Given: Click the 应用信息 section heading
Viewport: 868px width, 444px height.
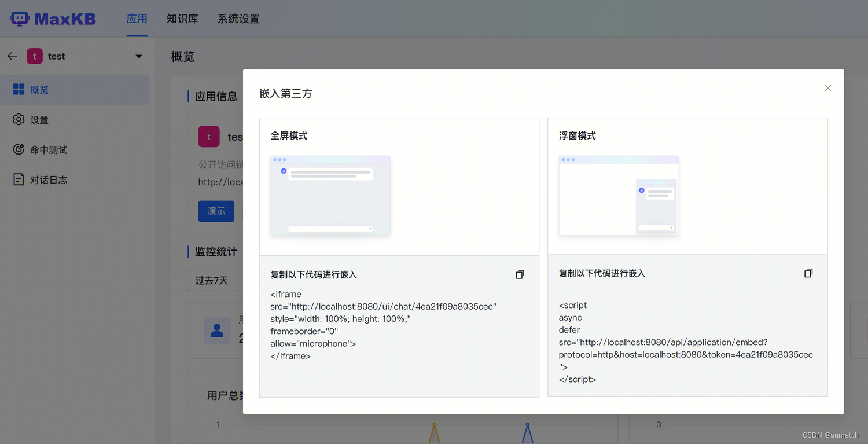Looking at the screenshot, I should pyautogui.click(x=216, y=96).
